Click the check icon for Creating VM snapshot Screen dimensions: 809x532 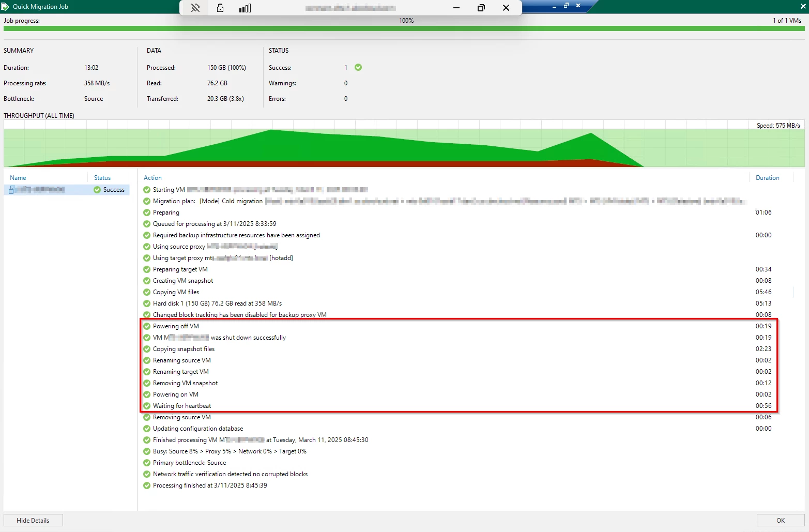147,281
